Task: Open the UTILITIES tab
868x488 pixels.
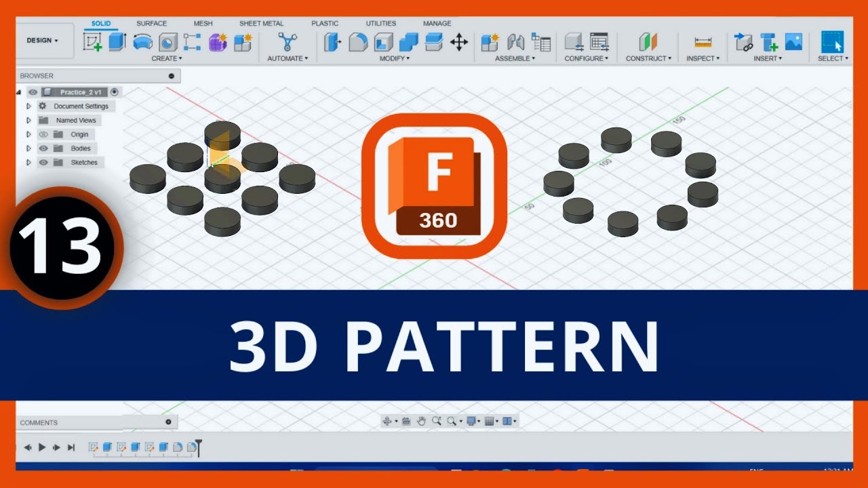Action: click(382, 24)
